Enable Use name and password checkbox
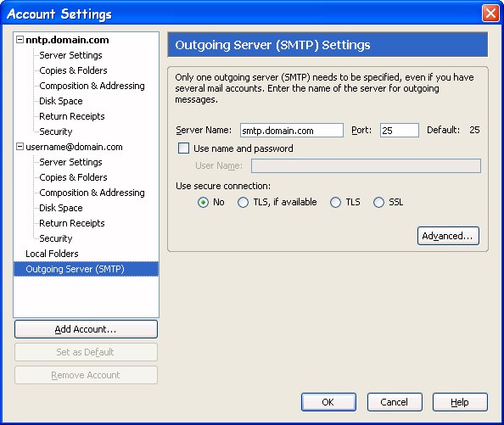This screenshot has width=504, height=425. tap(183, 148)
